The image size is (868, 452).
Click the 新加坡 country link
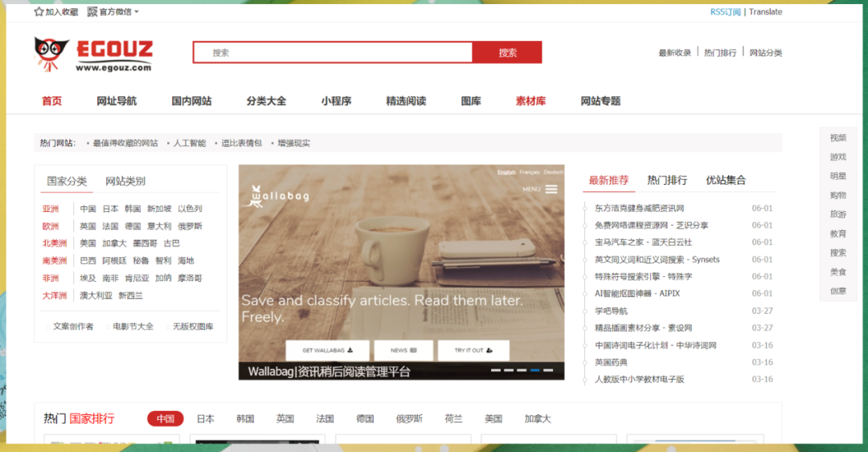click(159, 209)
